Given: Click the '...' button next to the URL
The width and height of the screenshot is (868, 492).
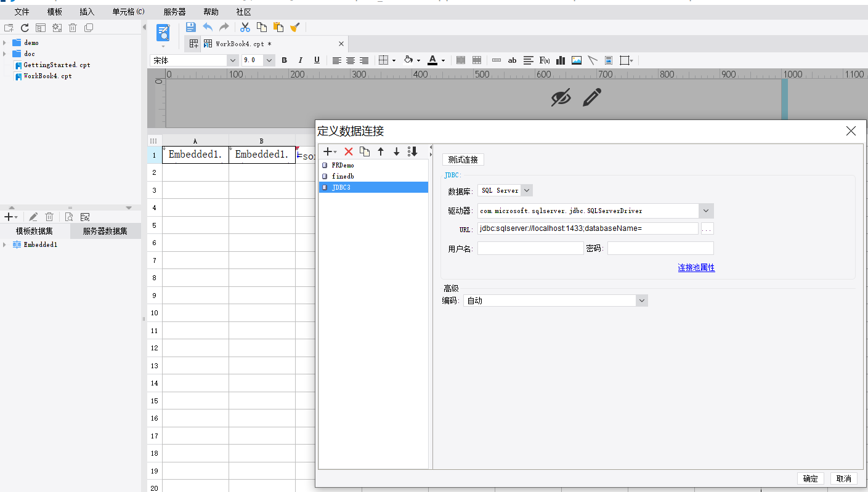Looking at the screenshot, I should 707,228.
